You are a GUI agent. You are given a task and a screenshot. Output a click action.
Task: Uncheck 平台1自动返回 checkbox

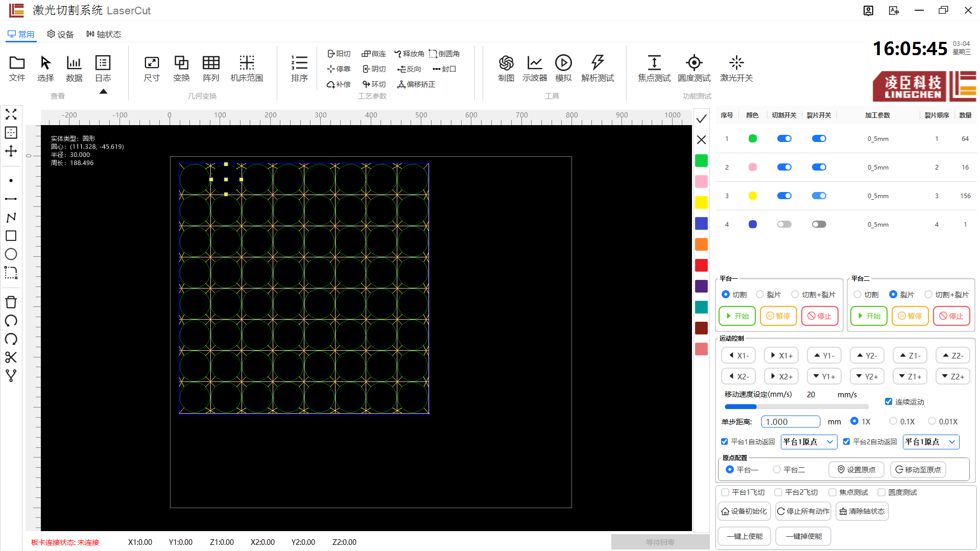tap(724, 442)
